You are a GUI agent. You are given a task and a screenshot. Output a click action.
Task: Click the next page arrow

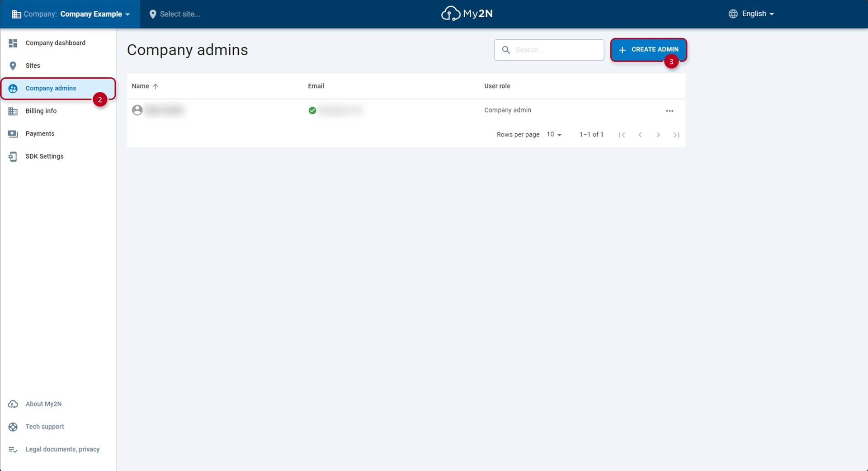coord(658,135)
